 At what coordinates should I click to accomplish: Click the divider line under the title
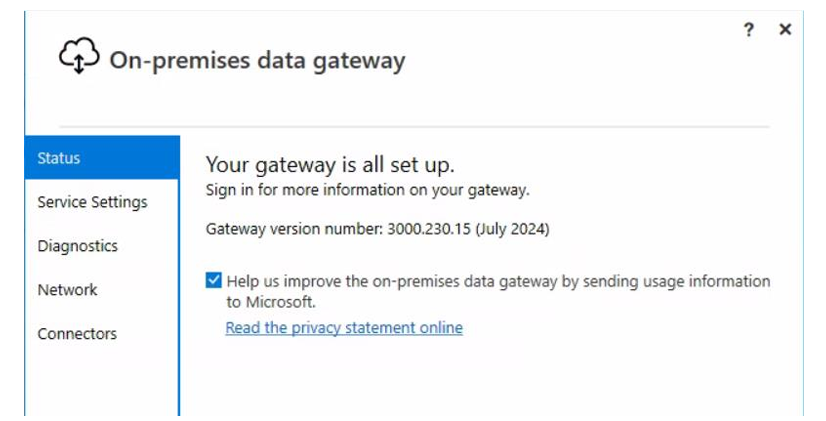pos(414,127)
